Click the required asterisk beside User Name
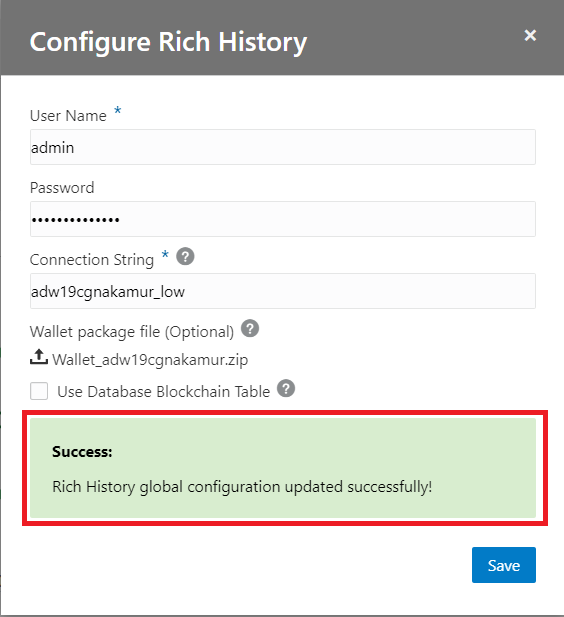Viewport: 564px width, 617px height. pos(117,110)
